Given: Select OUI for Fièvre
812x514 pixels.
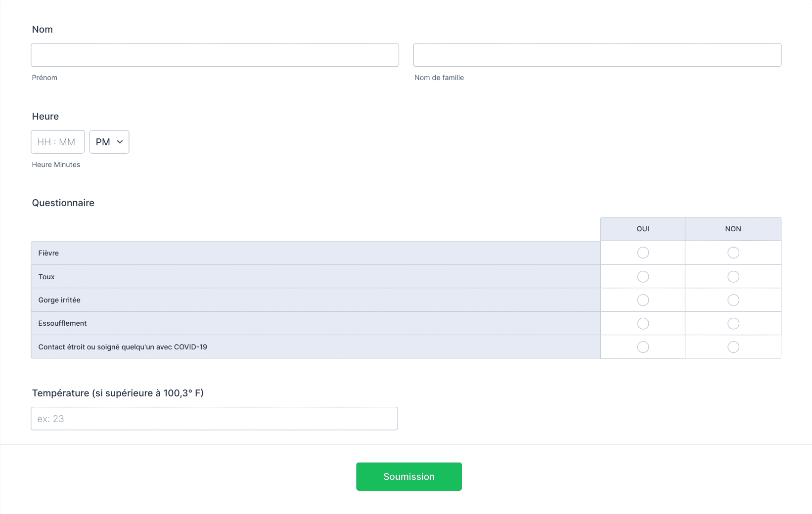Looking at the screenshot, I should (x=643, y=253).
